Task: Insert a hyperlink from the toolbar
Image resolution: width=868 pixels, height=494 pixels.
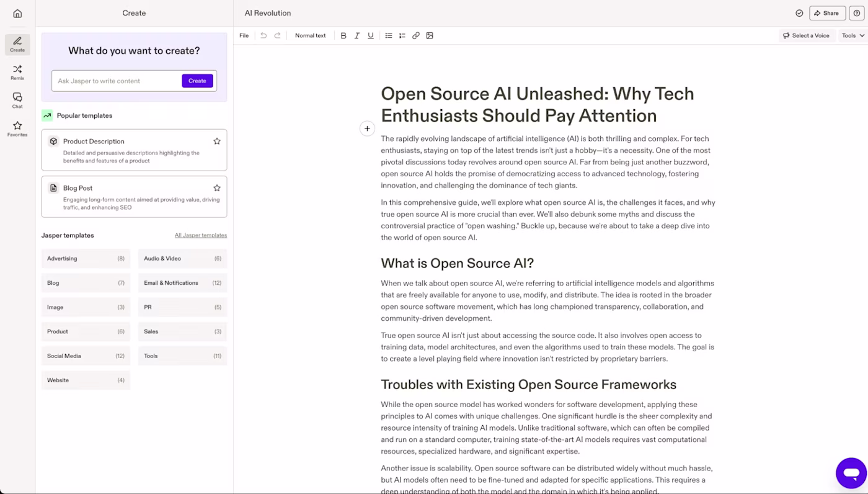Action: coord(415,35)
